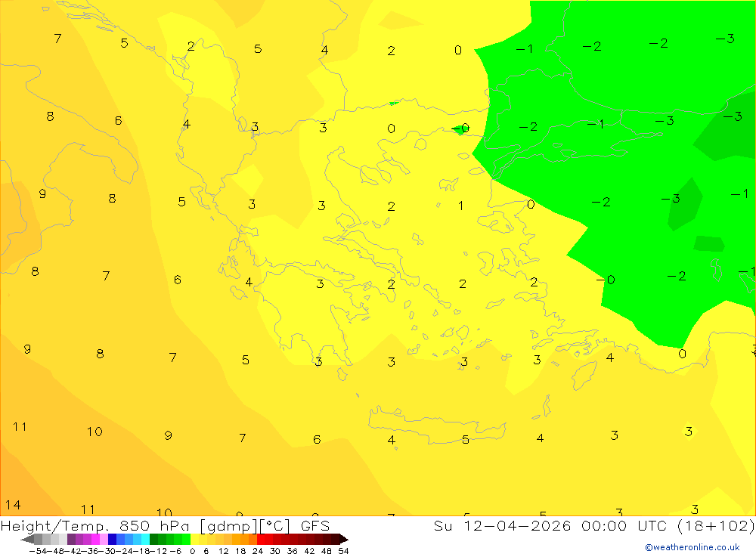The image size is (756, 554).
Task: Click the dark blue swatch in the legend
Action: 112,539
